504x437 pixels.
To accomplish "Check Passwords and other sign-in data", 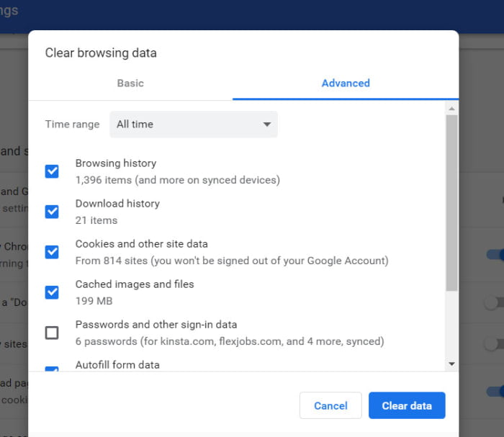I will 52,333.
